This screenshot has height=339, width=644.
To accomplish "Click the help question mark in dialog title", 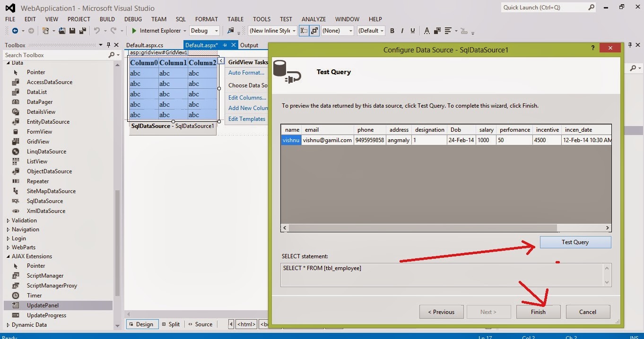I will tap(593, 48).
